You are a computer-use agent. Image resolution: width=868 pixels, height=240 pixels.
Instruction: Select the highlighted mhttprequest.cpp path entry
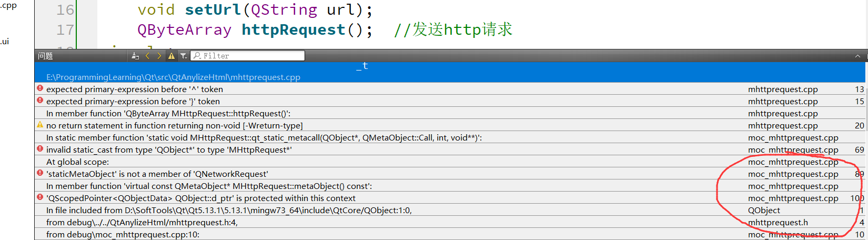pyautogui.click(x=450, y=72)
